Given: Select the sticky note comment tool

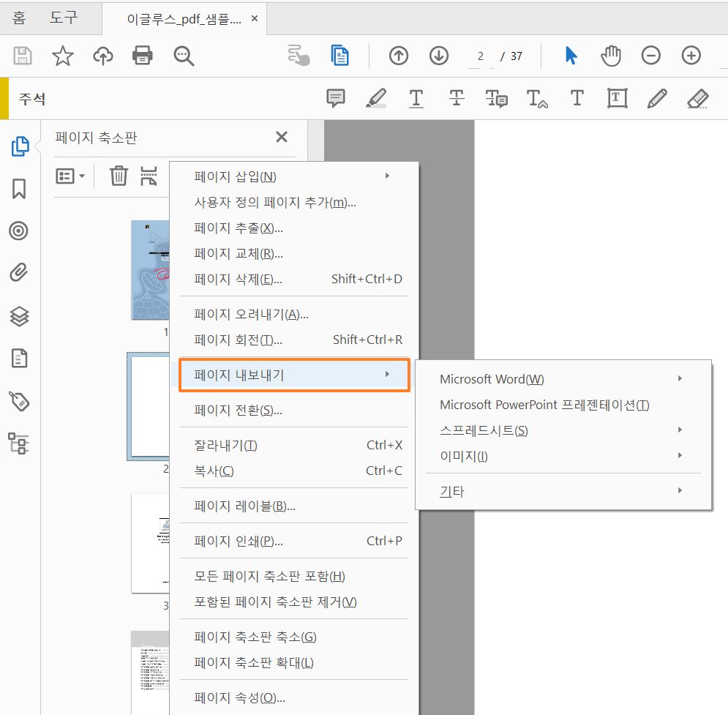Looking at the screenshot, I should coord(336,97).
